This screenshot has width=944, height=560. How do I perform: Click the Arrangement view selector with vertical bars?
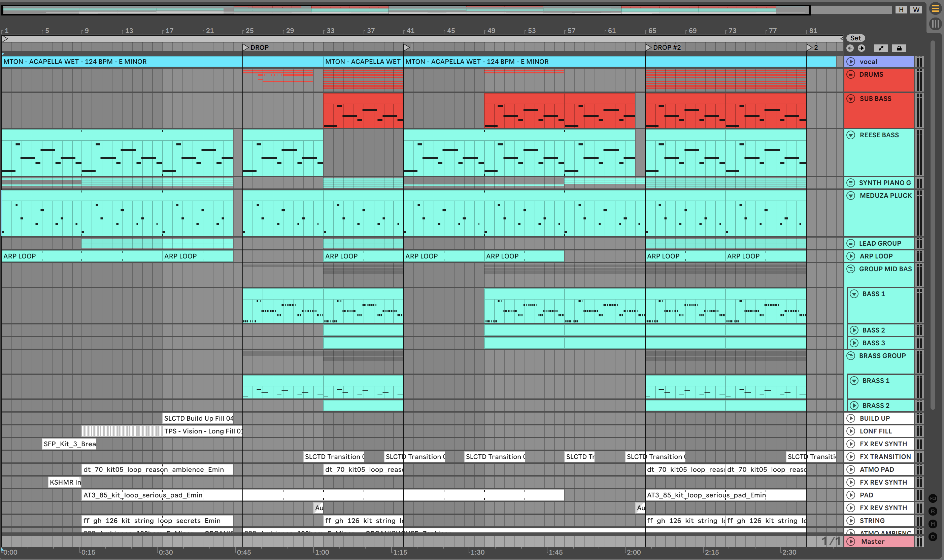tap(935, 24)
